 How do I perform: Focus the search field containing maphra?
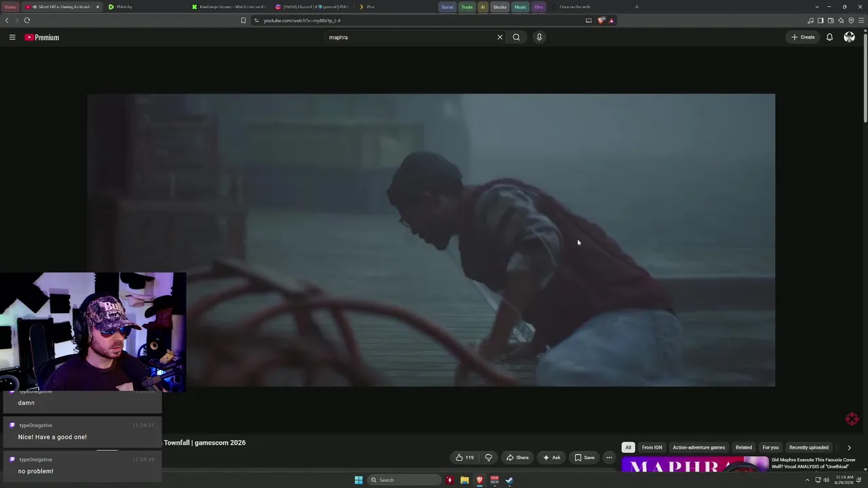410,37
